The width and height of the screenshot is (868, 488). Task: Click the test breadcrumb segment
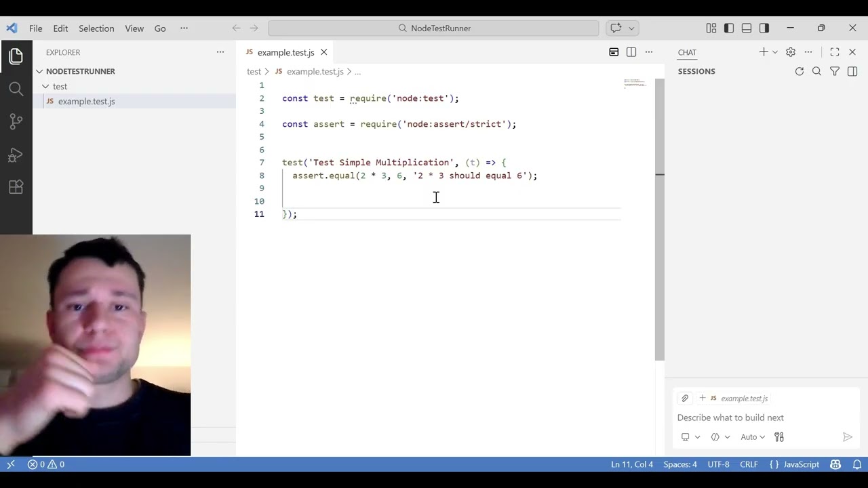[254, 71]
